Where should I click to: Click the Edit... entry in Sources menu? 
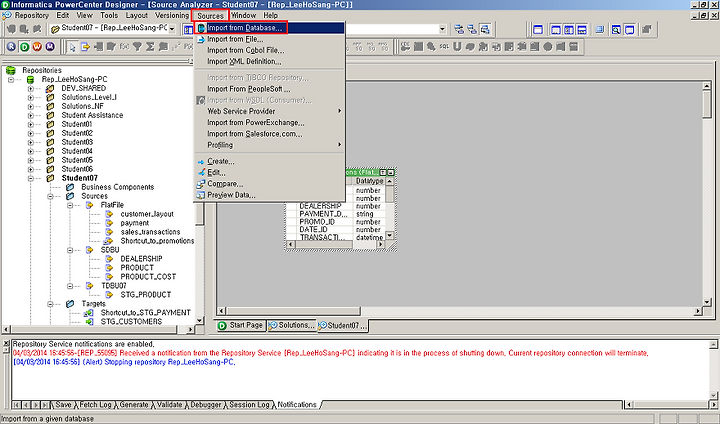pos(270,173)
